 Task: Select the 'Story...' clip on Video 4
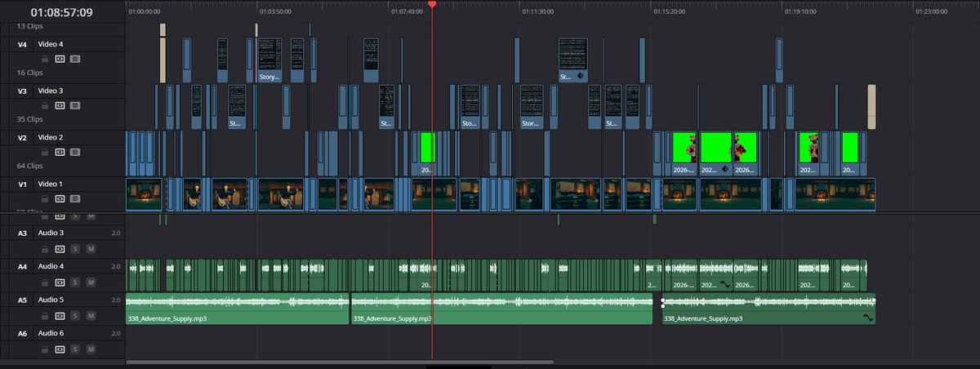(x=269, y=60)
